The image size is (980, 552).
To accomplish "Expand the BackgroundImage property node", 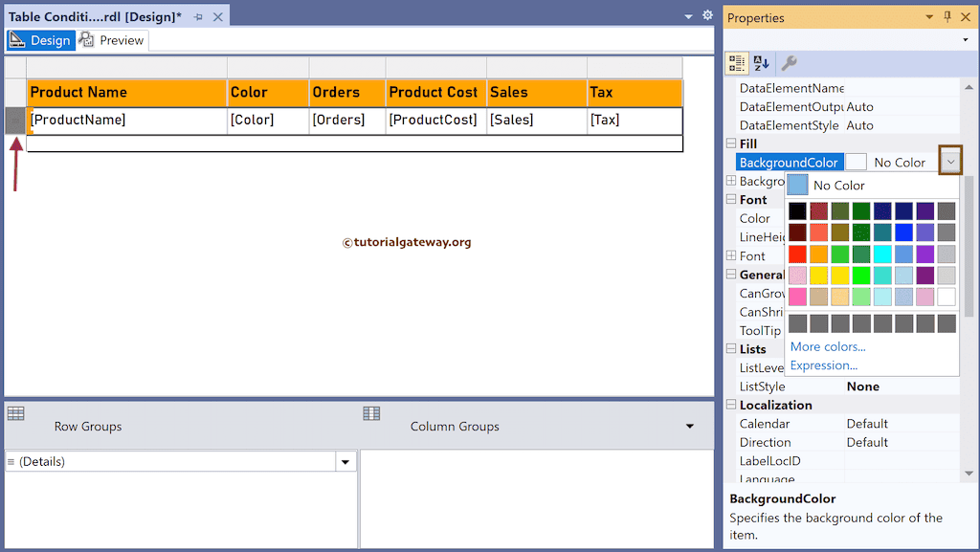I will 730,181.
